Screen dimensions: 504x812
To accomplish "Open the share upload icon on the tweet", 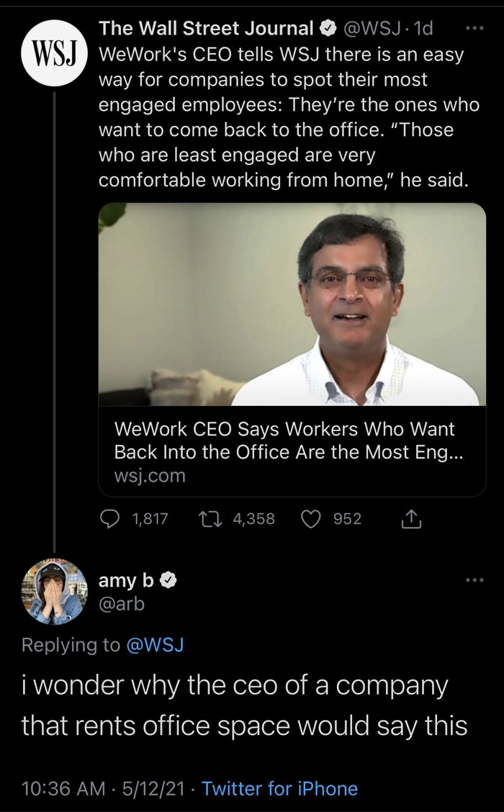I will pyautogui.click(x=411, y=518).
